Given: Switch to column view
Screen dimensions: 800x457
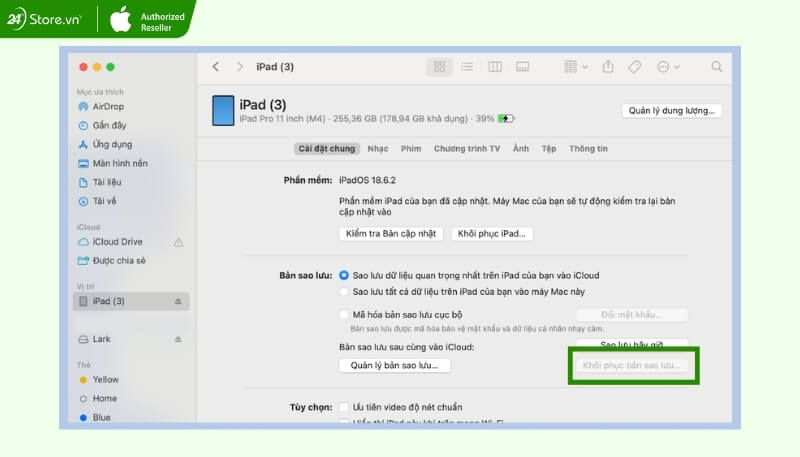Looking at the screenshot, I should click(495, 67).
